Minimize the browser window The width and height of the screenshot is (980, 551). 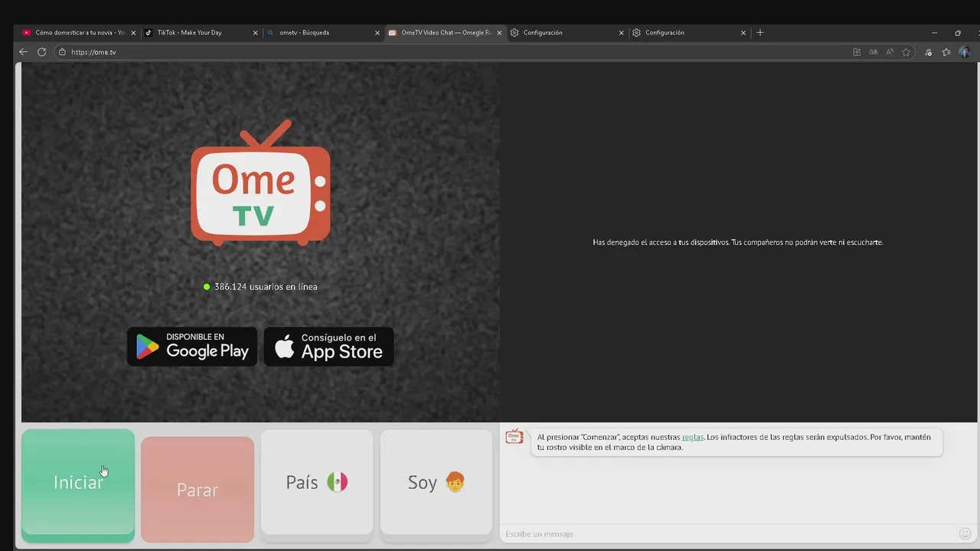(934, 33)
